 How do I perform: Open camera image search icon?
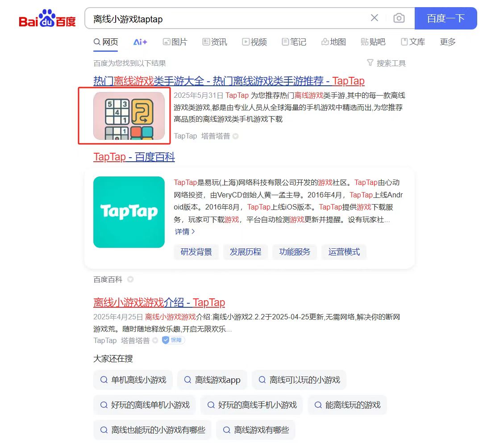[x=399, y=18]
